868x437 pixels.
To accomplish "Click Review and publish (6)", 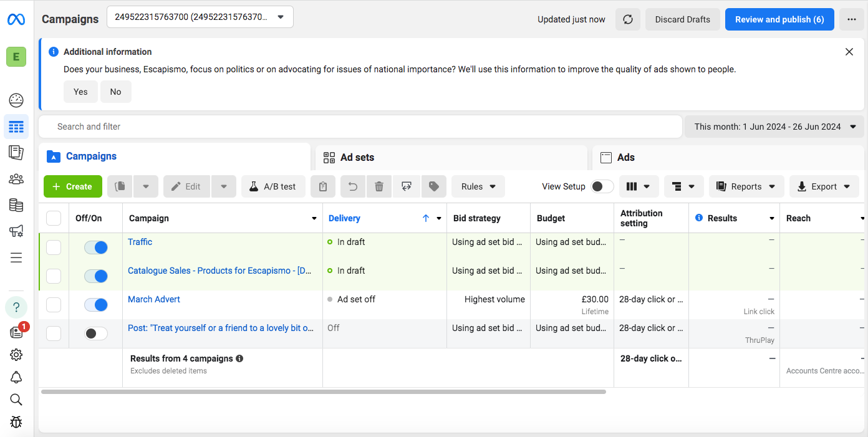I will click(x=779, y=19).
